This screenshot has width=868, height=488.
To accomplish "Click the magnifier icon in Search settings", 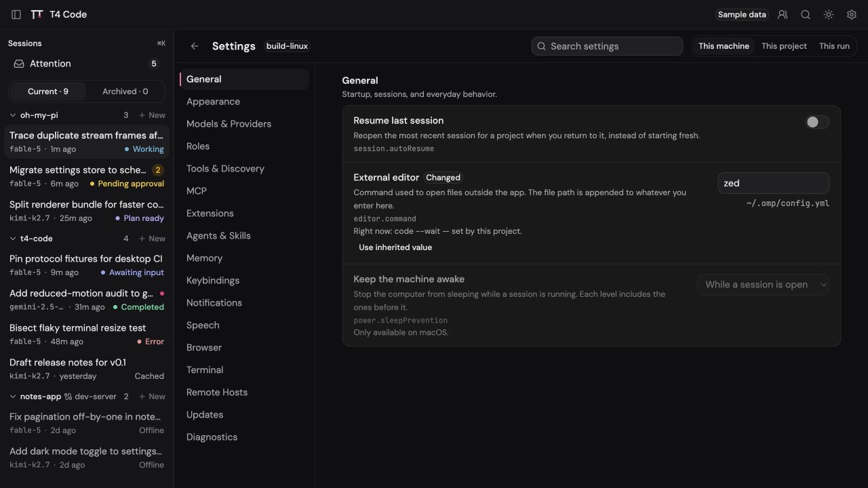I will click(x=541, y=46).
